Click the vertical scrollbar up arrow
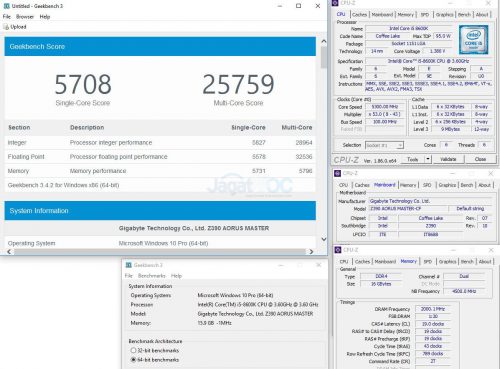The height and width of the screenshot is (369, 500). pos(323,41)
